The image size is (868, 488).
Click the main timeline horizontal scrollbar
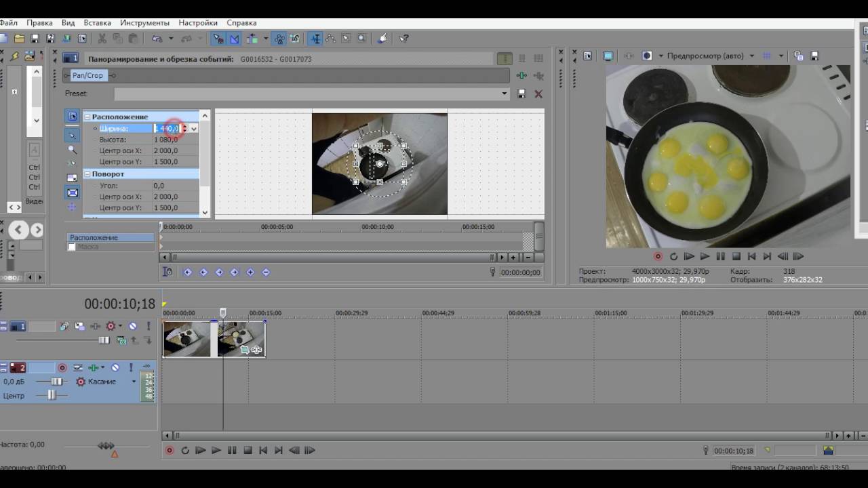[501, 435]
